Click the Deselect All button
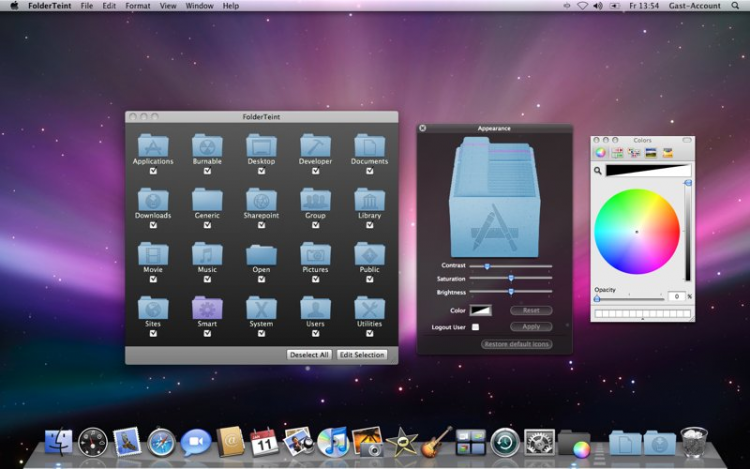Image resolution: width=750 pixels, height=469 pixels. point(309,355)
